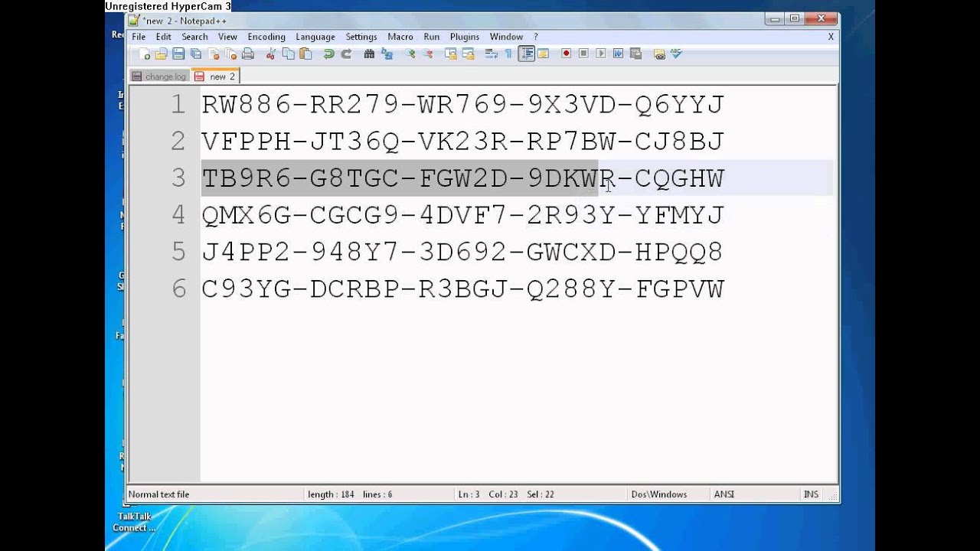The width and height of the screenshot is (980, 551).
Task: Save the document with the Save icon
Action: tap(178, 54)
